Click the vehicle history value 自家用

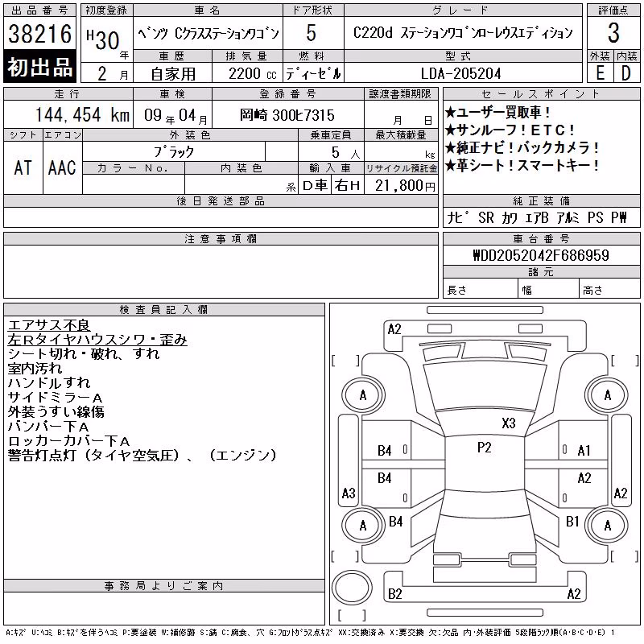[173, 74]
